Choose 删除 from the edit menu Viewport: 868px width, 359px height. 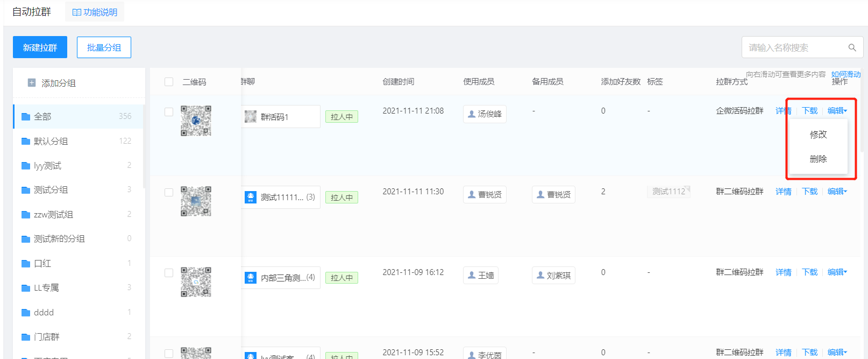point(819,159)
